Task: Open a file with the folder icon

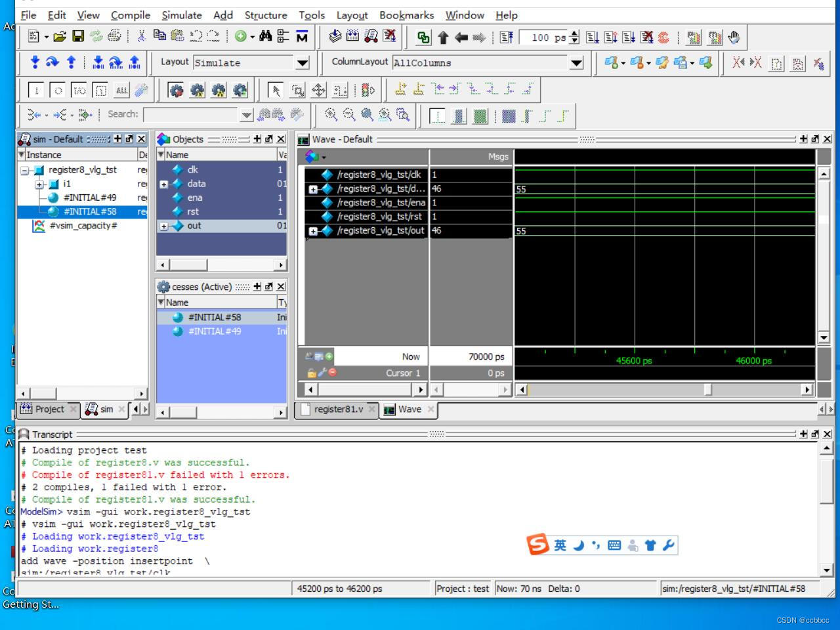Action: [x=60, y=37]
